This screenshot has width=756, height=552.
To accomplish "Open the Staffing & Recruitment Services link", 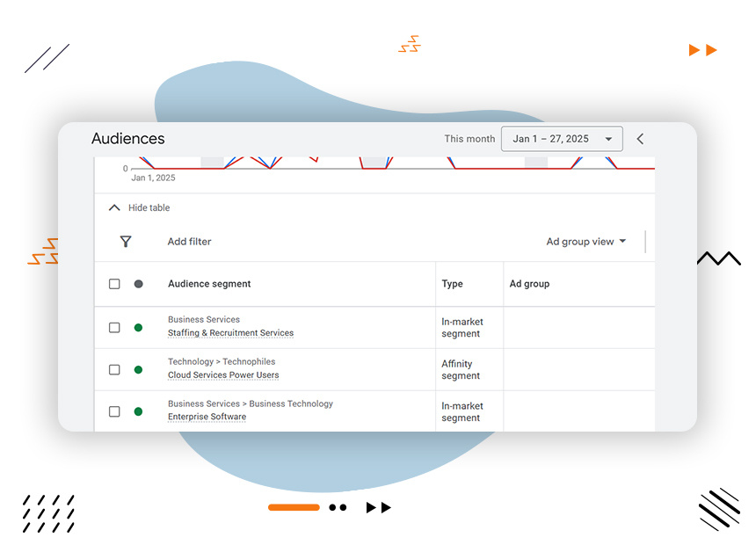I will click(230, 333).
